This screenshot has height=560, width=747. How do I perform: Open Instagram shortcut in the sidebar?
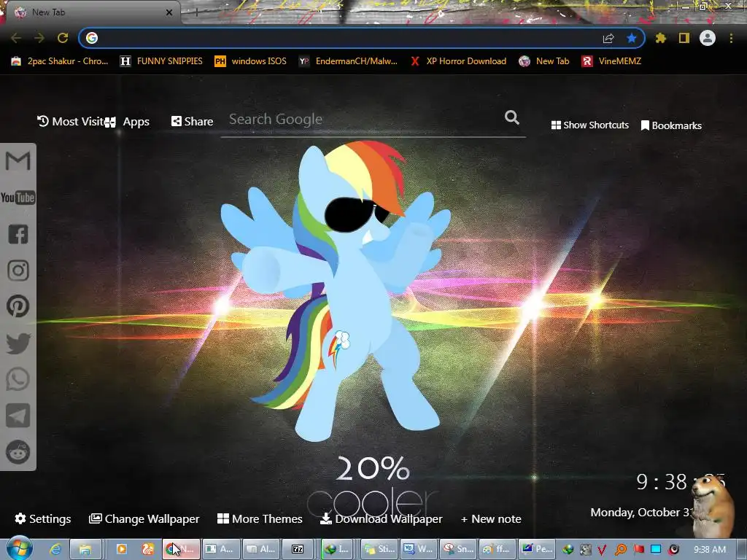18,270
